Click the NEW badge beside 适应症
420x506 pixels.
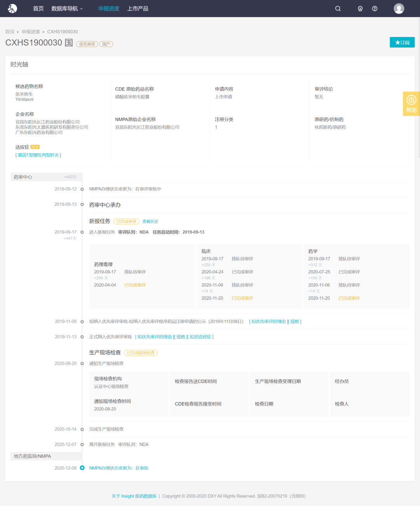click(x=35, y=147)
